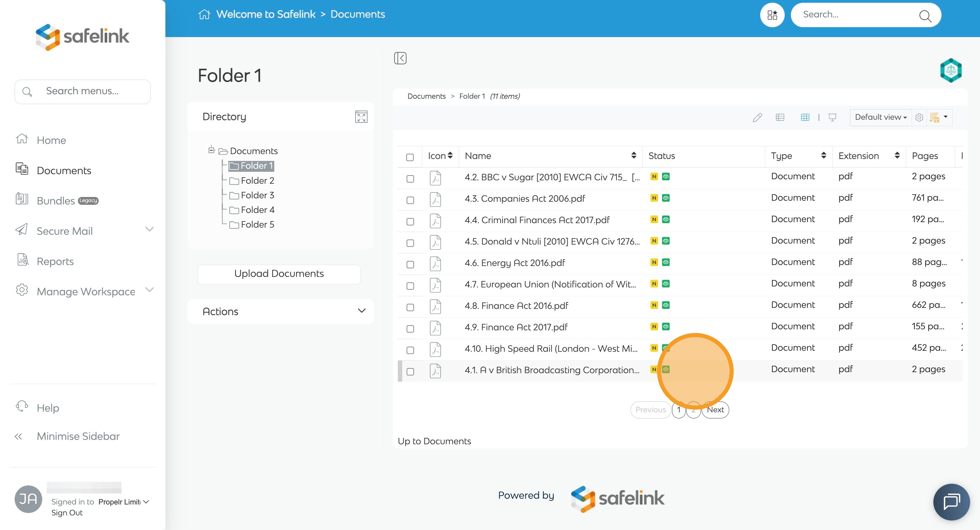The height and width of the screenshot is (530, 980).
Task: Expand the Secure Mail menu chevron
Action: (x=149, y=229)
